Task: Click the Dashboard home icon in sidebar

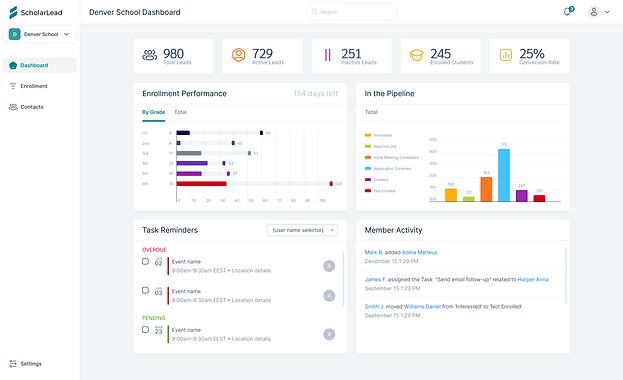Action: (x=13, y=65)
